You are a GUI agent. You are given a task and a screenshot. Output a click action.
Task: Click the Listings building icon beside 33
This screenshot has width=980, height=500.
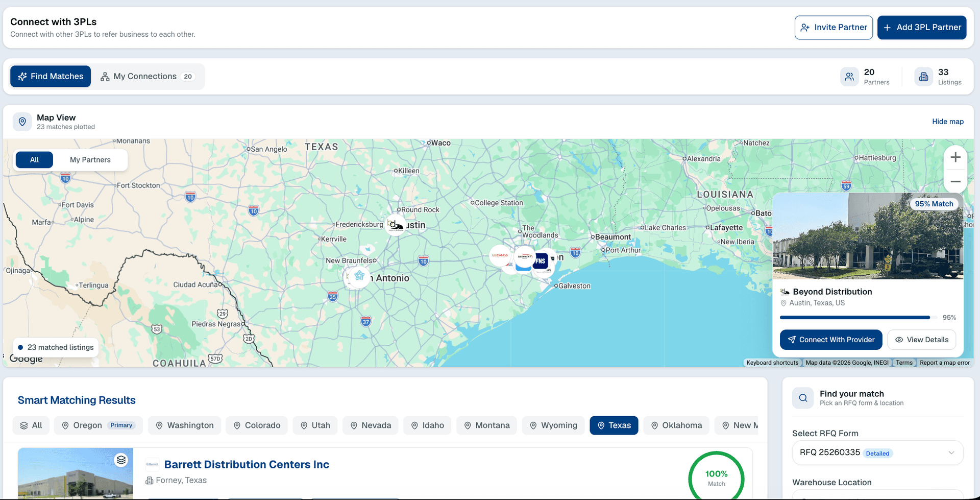923,77
